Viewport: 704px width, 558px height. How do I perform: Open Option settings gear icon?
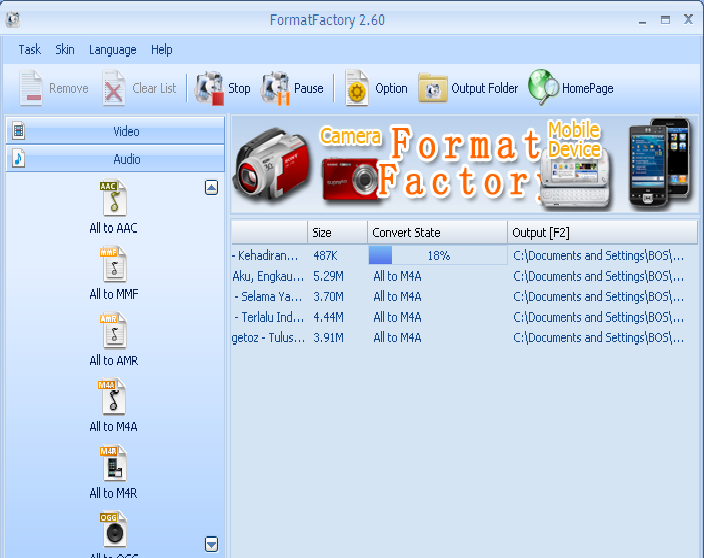click(356, 88)
